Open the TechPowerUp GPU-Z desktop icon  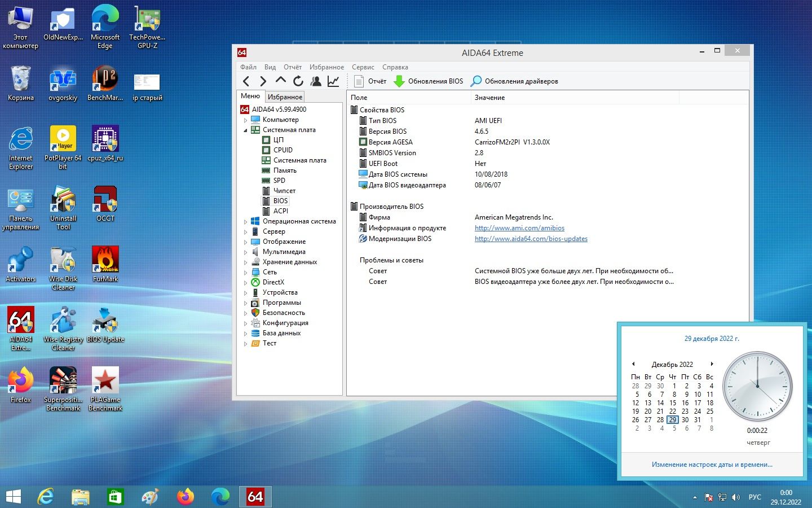point(147,27)
